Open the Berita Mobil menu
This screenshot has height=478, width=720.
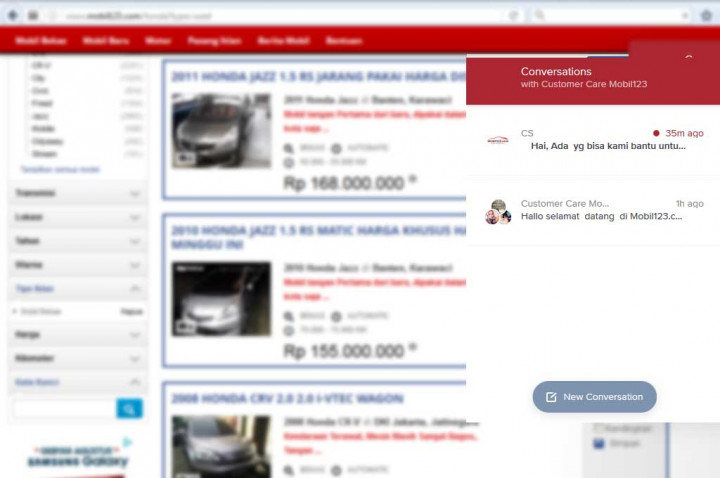[283, 41]
